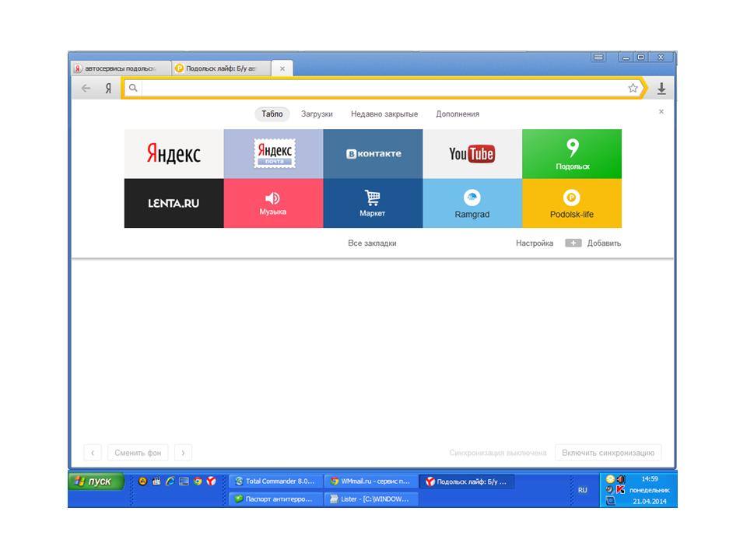The width and height of the screenshot is (747, 560).
Task: Switch to Lister taskbar window
Action: coord(370,499)
